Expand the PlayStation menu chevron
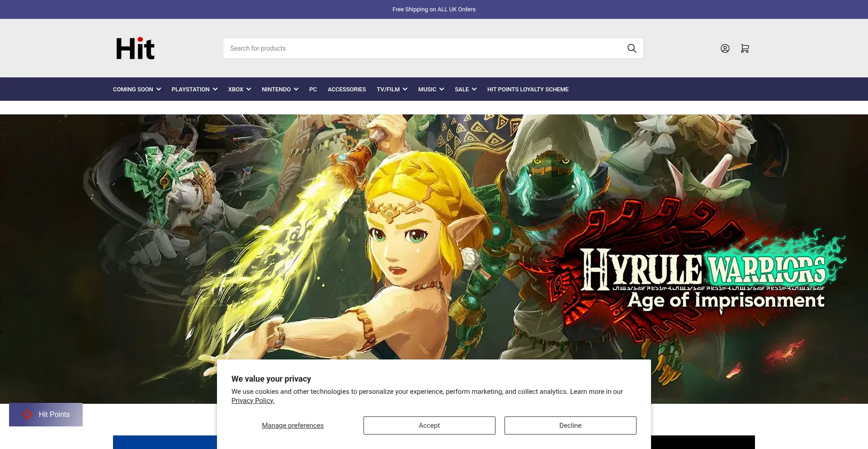Image resolution: width=868 pixels, height=449 pixels. [215, 90]
